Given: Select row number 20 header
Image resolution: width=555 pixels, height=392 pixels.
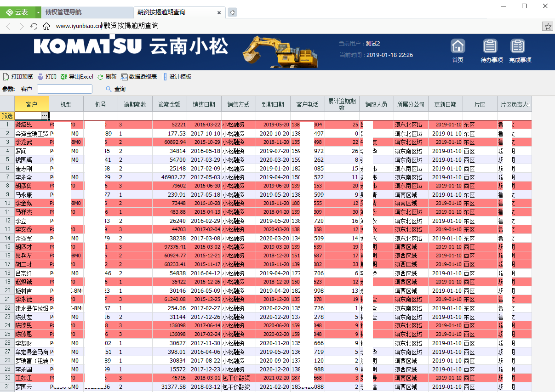Looking at the screenshot, I should 7,290.
